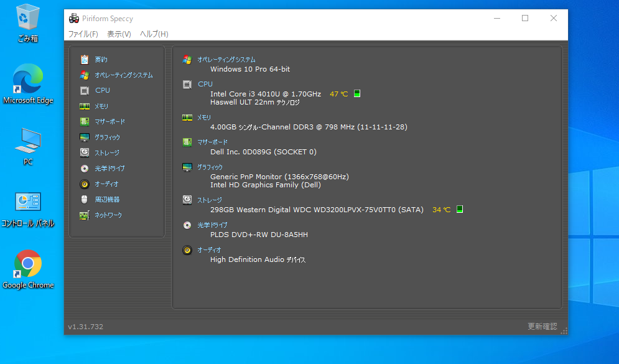Select Microsoft Edge desktop shortcut
Screen dimensions: 619x364
(27, 84)
